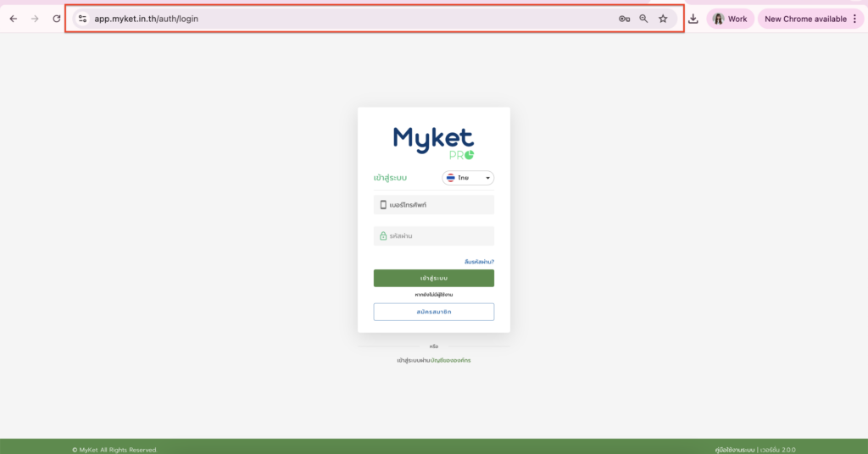This screenshot has width=868, height=454.
Task: Click the password key icon in address bar
Action: click(x=624, y=19)
